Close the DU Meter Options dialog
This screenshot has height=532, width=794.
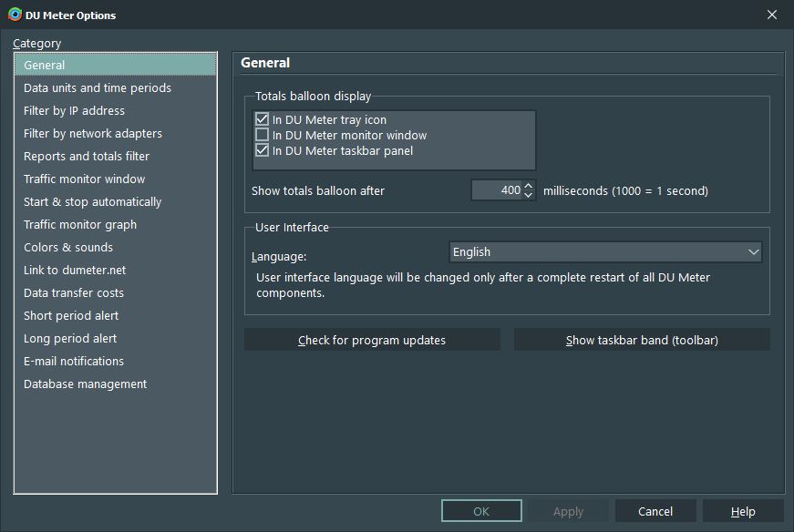[x=771, y=15]
